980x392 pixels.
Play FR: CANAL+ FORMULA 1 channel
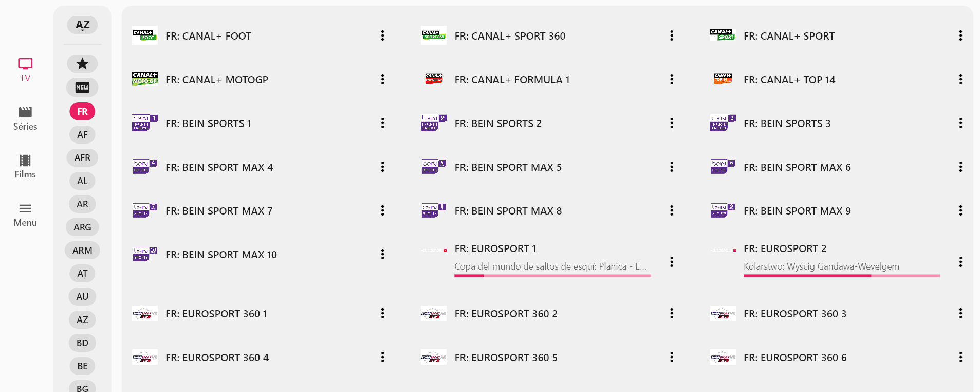(x=512, y=80)
